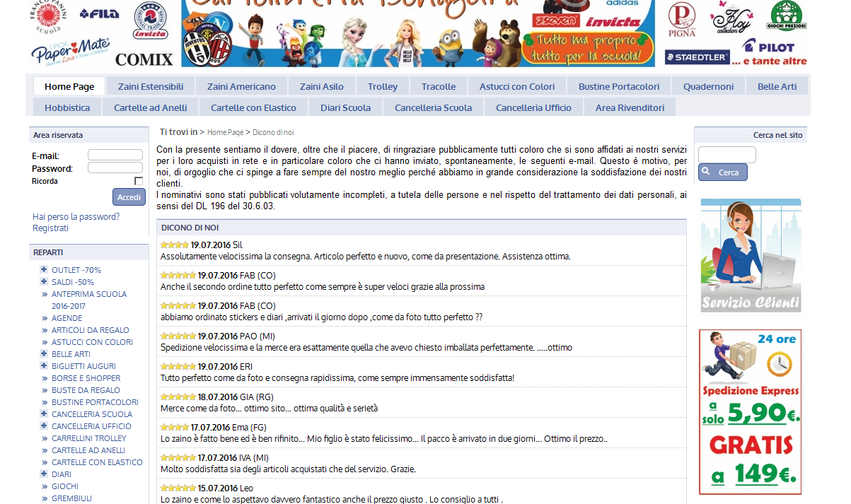
Task: Open the Hobbistica tab
Action: (67, 107)
